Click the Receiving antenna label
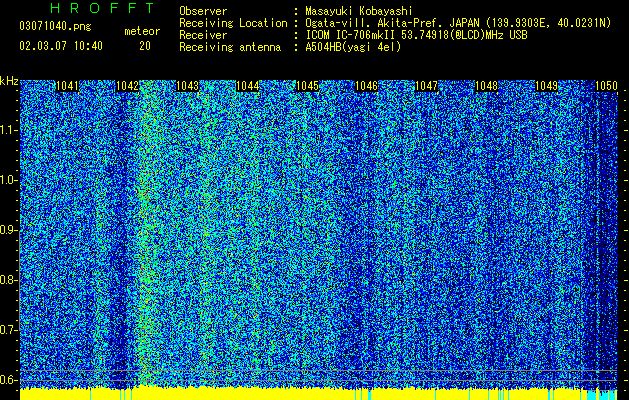Screen dimensions: 629x400 tap(230, 47)
